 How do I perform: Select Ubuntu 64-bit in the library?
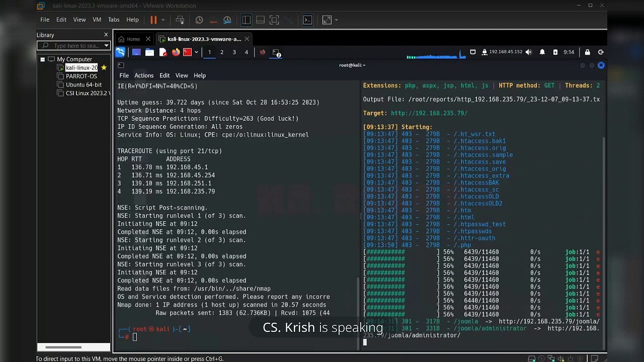point(84,85)
